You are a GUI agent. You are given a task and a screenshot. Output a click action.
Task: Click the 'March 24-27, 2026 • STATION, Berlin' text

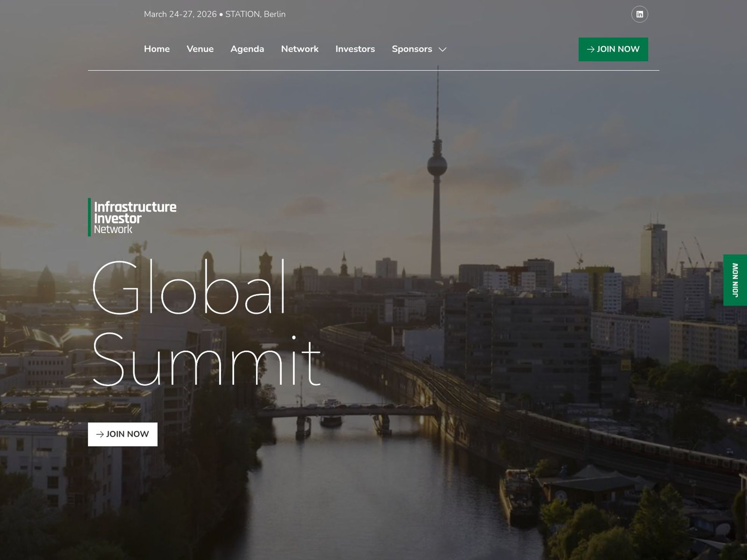pos(215,14)
